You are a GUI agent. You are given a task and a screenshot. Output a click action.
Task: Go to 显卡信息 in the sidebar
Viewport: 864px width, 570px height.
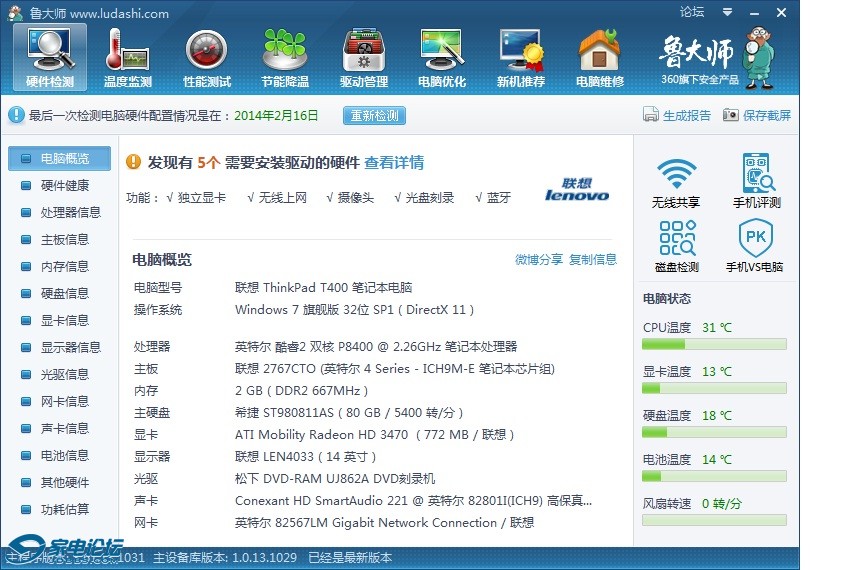64,320
